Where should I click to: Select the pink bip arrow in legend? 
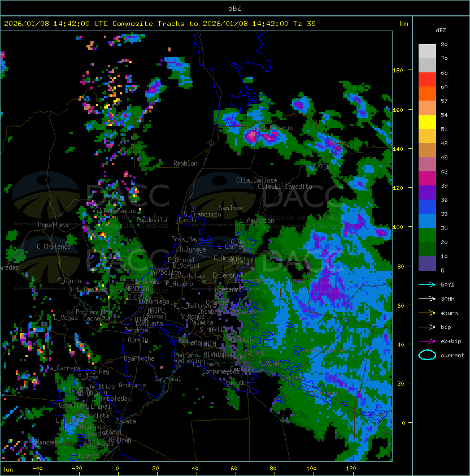click(427, 327)
